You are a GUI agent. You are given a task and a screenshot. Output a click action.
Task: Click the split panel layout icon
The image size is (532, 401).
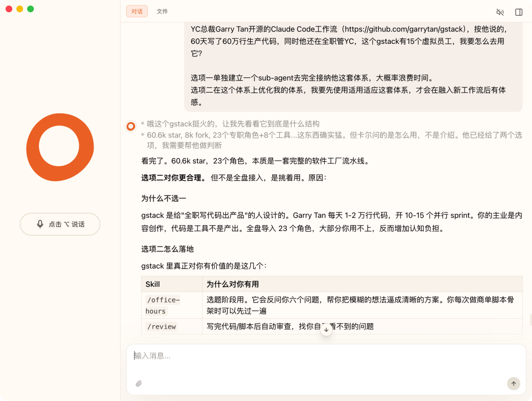tap(519, 12)
